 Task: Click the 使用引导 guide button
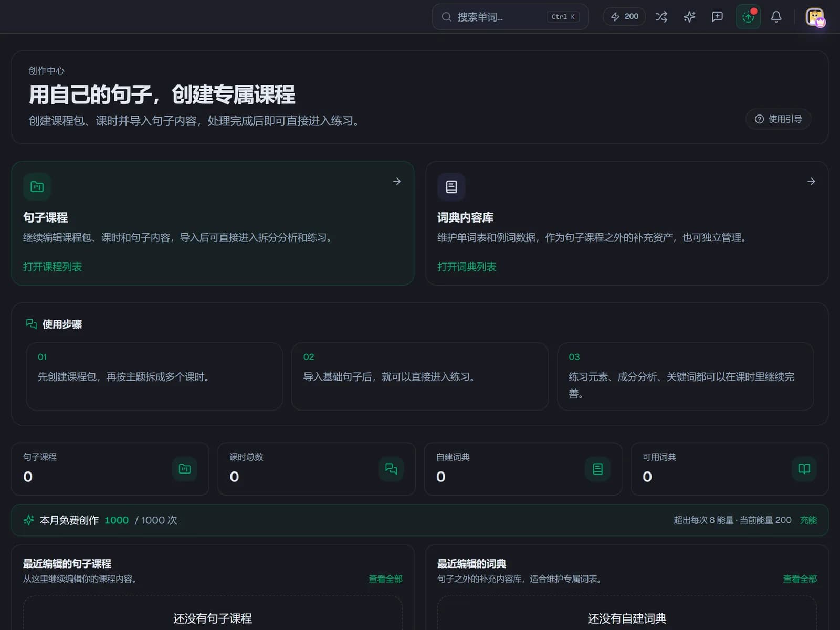click(x=778, y=119)
